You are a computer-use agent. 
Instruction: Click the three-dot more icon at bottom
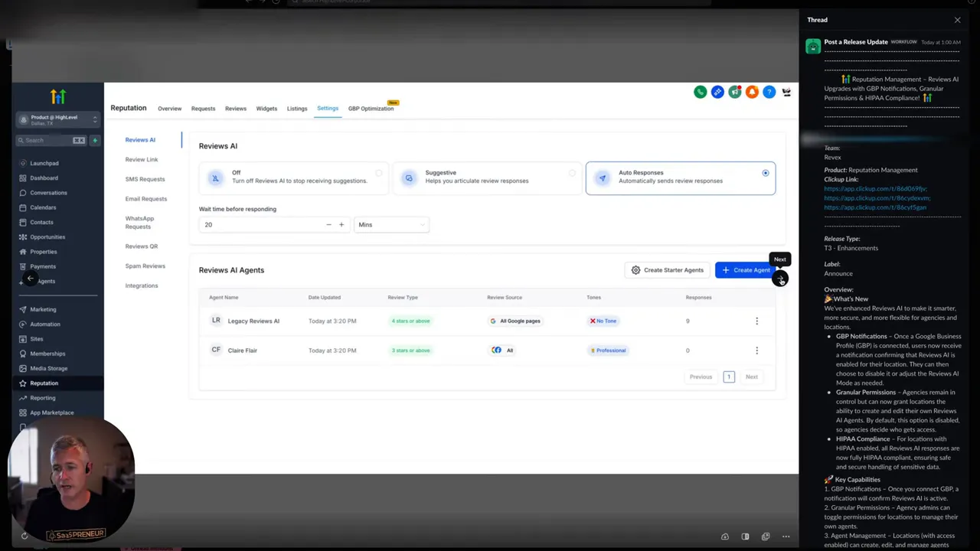786,536
